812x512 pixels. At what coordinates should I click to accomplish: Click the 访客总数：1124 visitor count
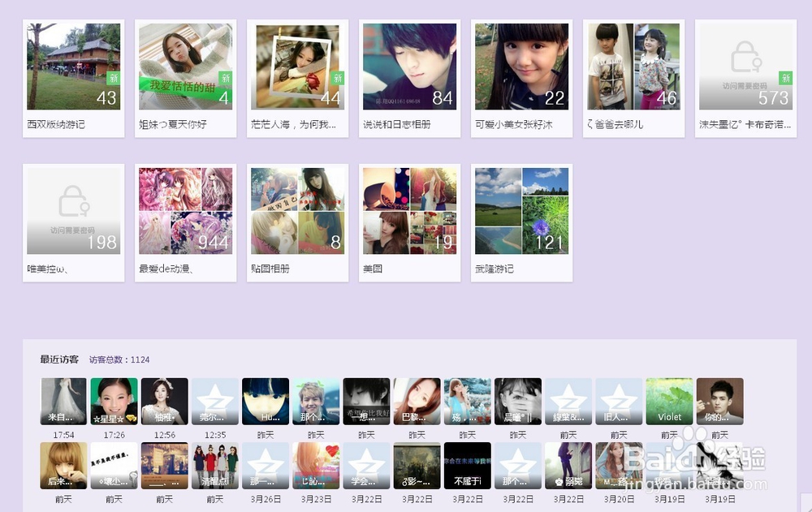(x=119, y=359)
